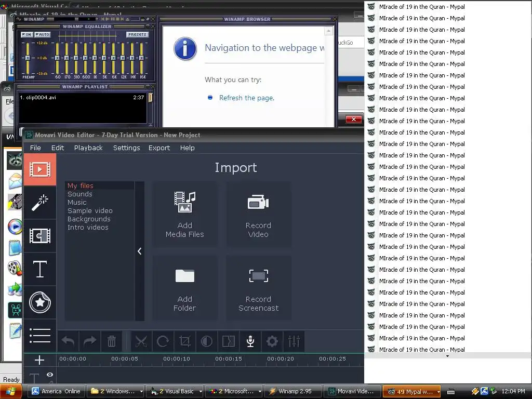Add a track with the plus icon

click(x=39, y=360)
